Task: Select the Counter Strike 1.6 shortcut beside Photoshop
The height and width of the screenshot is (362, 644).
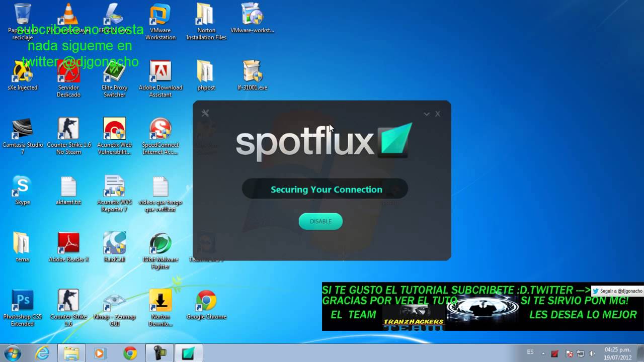Action: click(68, 308)
